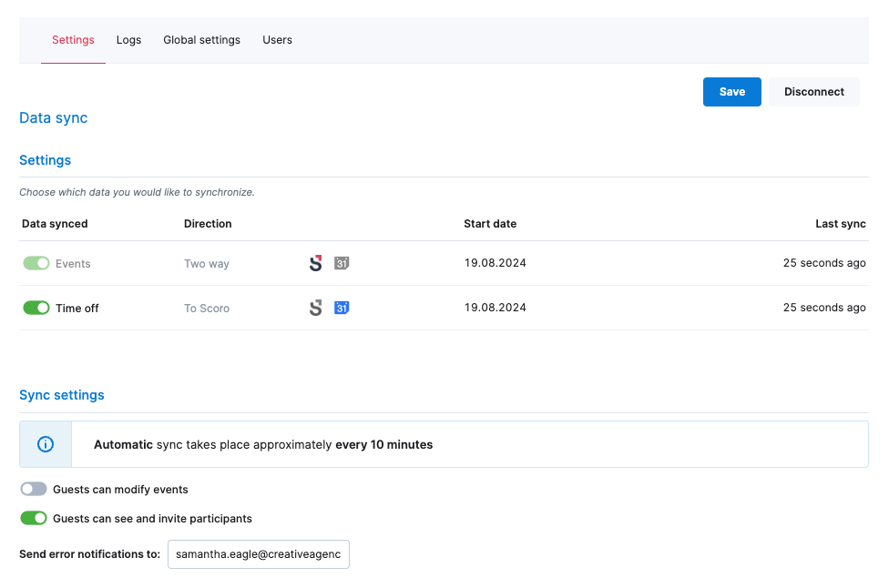Viewport: 889px width, 588px height.
Task: Click the Events last sync time
Action: tap(824, 263)
